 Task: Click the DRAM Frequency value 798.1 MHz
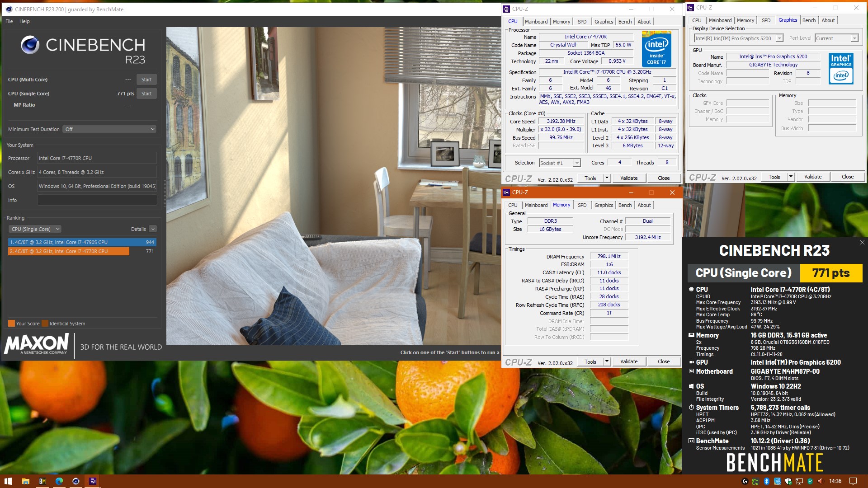(609, 257)
